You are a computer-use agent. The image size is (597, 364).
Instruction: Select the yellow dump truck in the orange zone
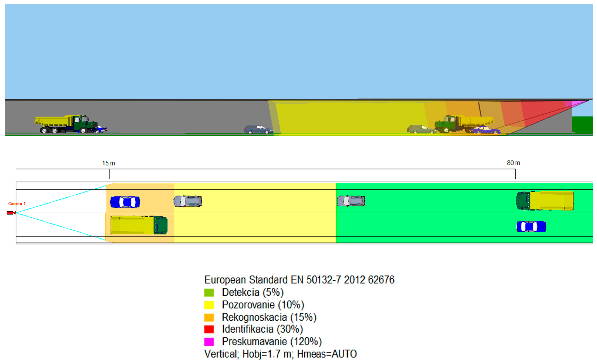click(139, 225)
